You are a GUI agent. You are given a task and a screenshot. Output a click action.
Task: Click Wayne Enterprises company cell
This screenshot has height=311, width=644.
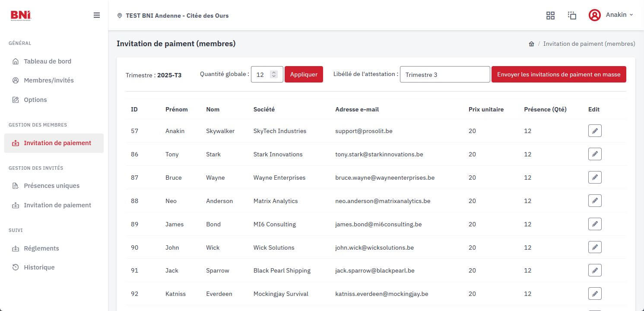[279, 178]
